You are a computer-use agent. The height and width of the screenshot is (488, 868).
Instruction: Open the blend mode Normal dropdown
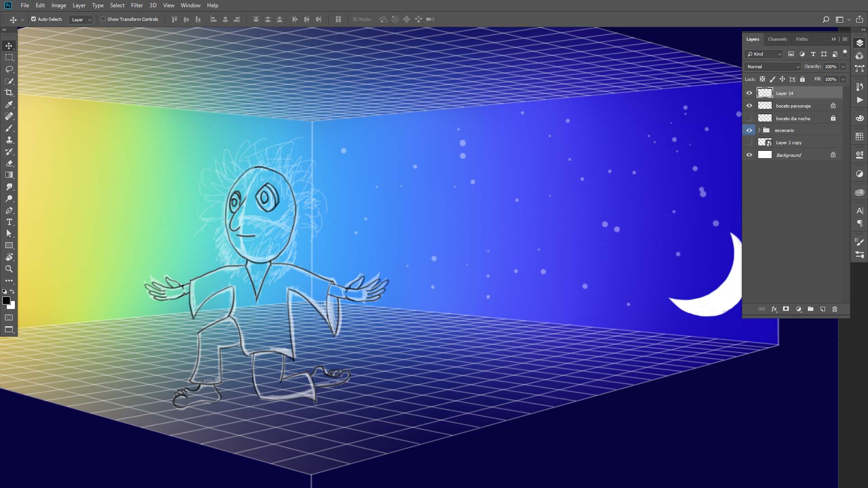click(773, 66)
